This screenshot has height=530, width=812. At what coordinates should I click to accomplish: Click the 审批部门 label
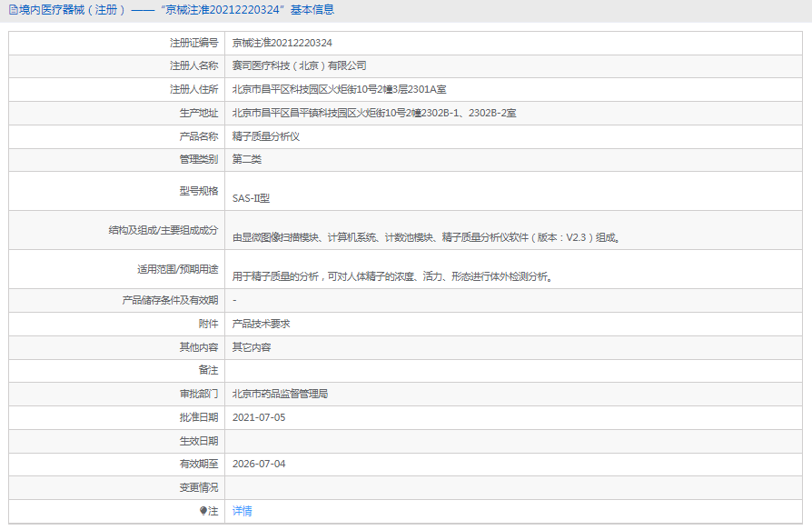coord(199,394)
